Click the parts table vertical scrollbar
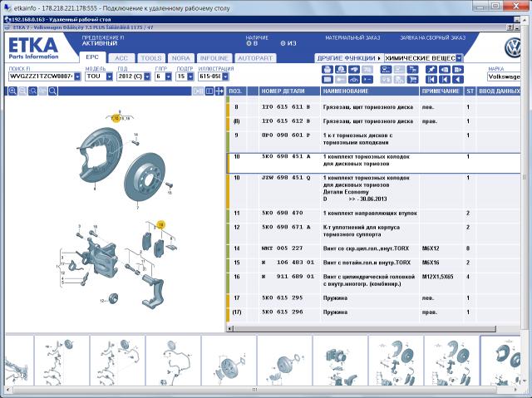The width and height of the screenshot is (532, 398). point(524,178)
